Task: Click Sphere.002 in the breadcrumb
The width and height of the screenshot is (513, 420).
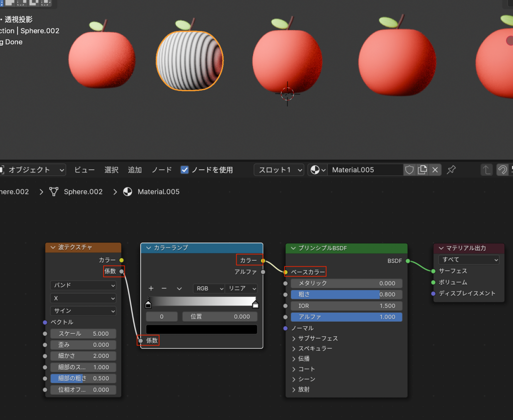Action: 83,192
